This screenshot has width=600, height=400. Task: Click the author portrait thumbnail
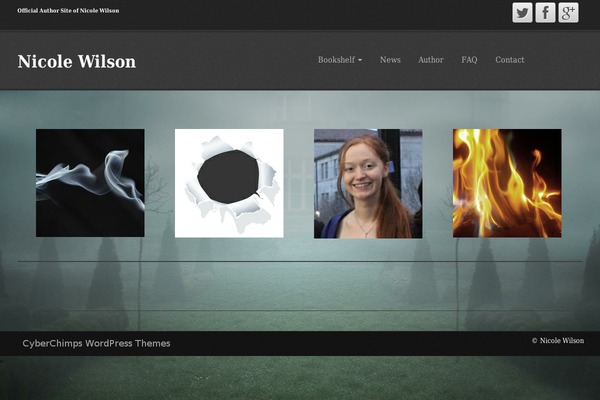click(368, 183)
